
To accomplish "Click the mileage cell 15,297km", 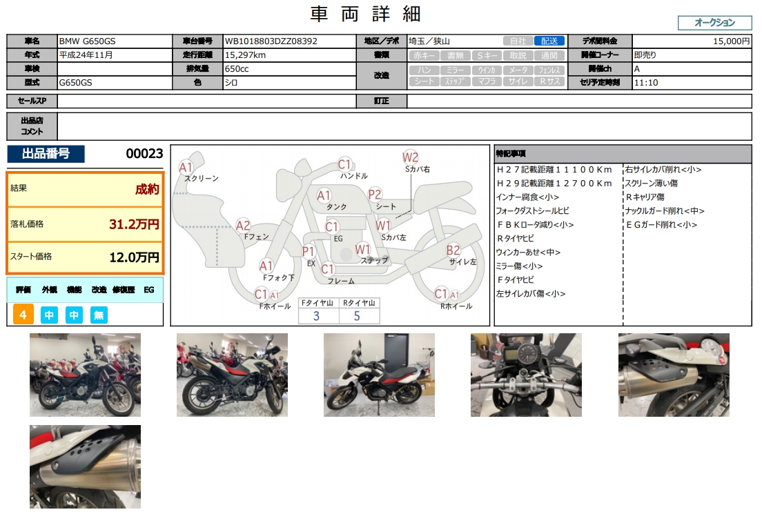I will pos(289,55).
